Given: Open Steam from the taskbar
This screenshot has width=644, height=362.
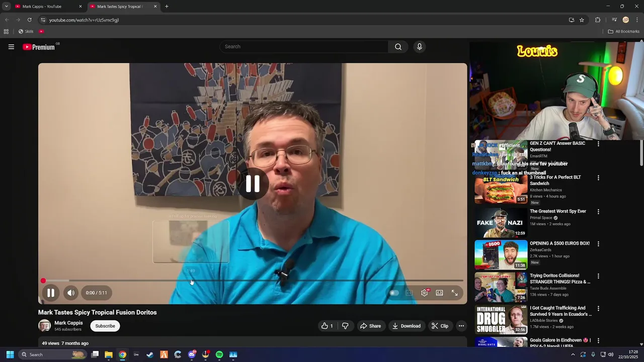Looking at the screenshot, I should [150, 354].
